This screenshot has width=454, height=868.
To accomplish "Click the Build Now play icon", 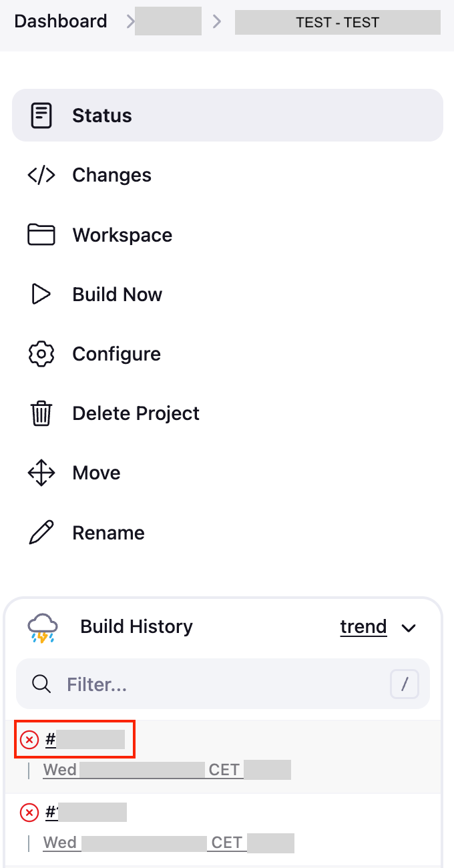I will point(41,294).
